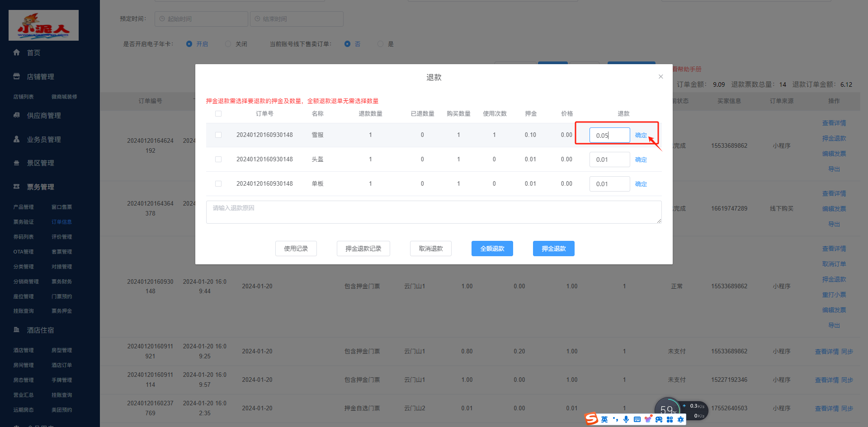Click the 请输入退款原因 text area

[x=434, y=212]
